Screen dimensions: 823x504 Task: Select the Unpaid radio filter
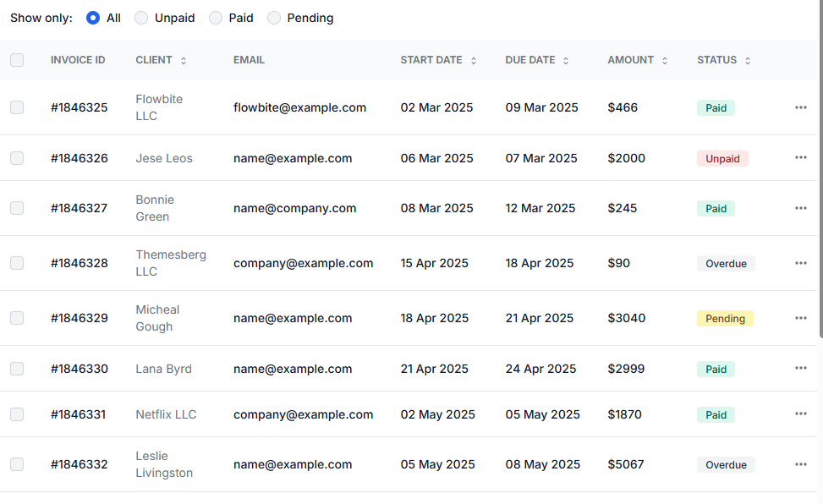(x=141, y=18)
